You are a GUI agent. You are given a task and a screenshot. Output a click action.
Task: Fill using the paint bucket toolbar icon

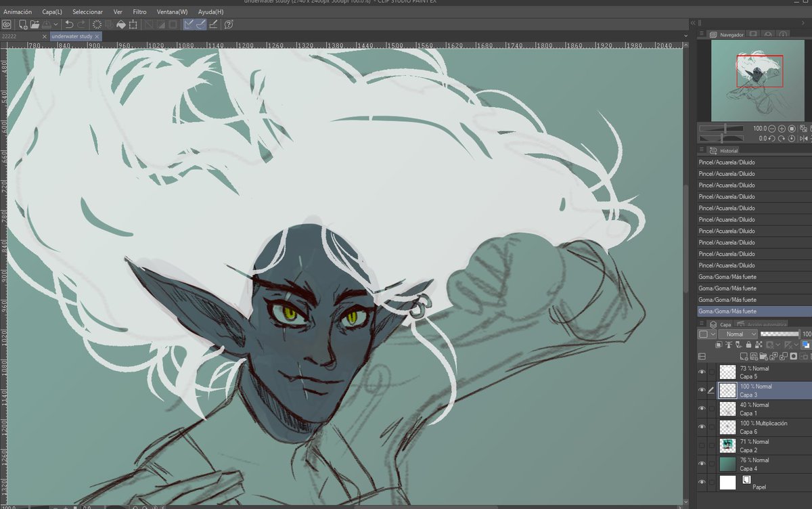pos(121,24)
